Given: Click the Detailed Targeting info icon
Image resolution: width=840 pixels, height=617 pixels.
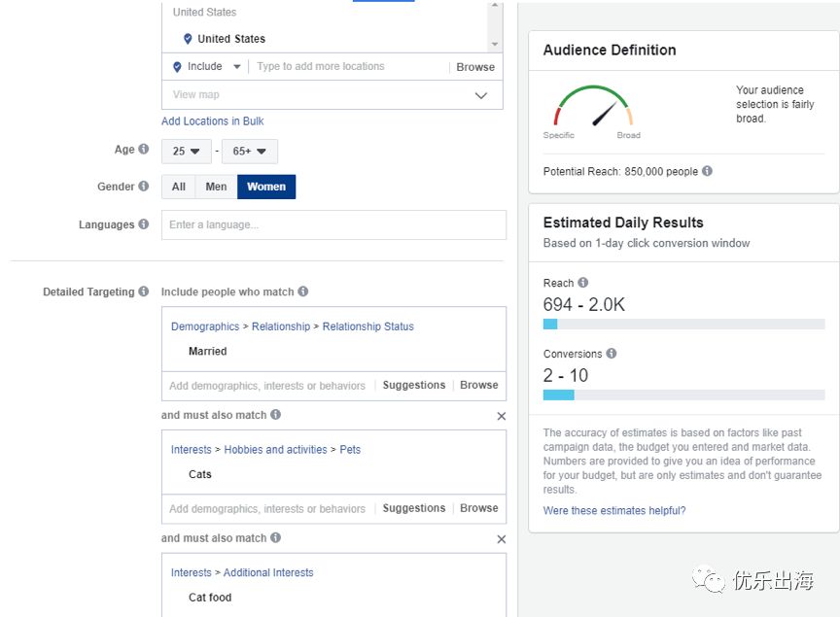Looking at the screenshot, I should [144, 291].
